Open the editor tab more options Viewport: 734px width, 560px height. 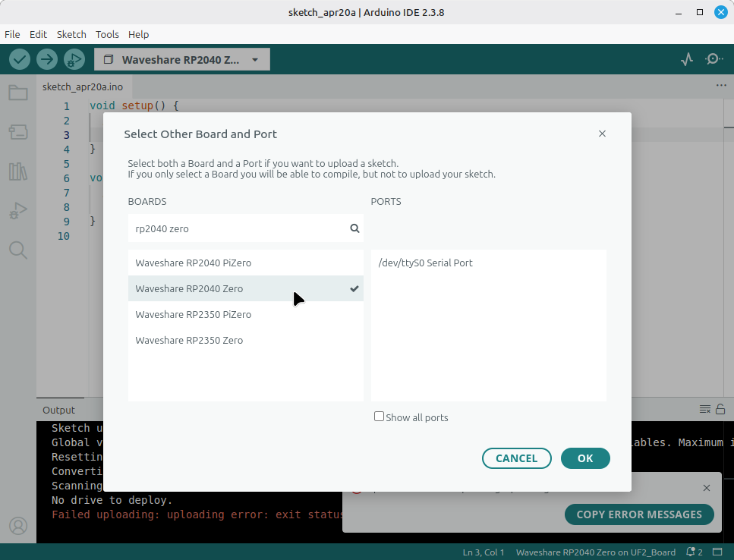point(721,85)
